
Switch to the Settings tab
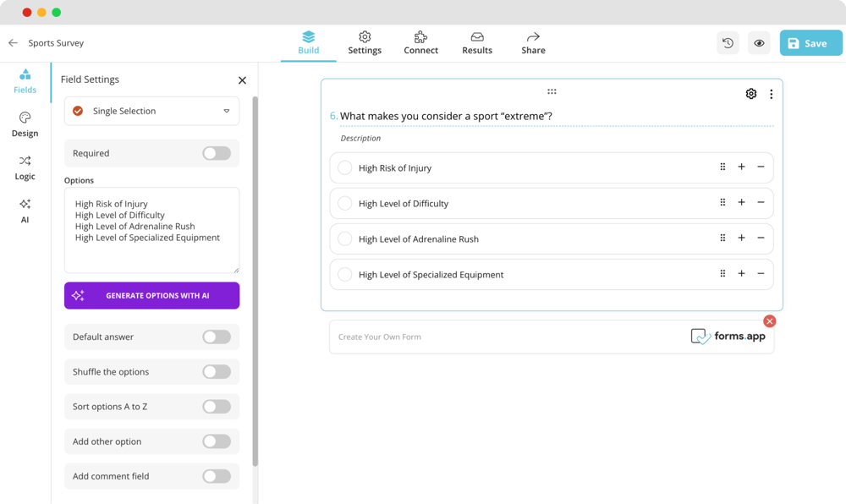[365, 42]
